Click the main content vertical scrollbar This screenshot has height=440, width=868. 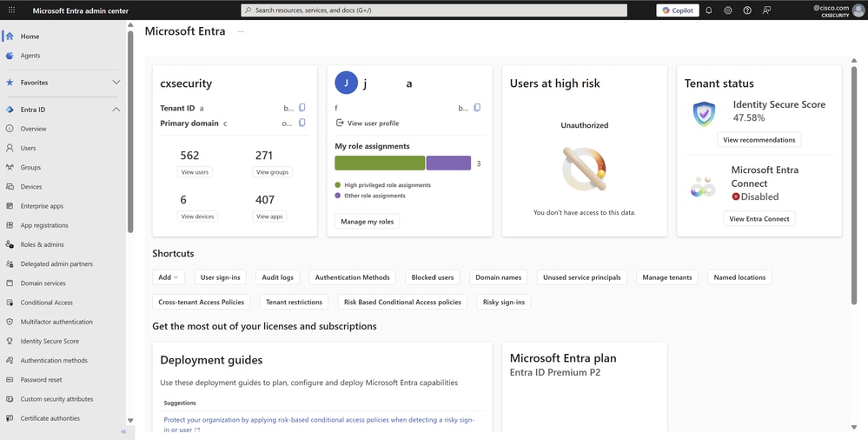pos(853,184)
